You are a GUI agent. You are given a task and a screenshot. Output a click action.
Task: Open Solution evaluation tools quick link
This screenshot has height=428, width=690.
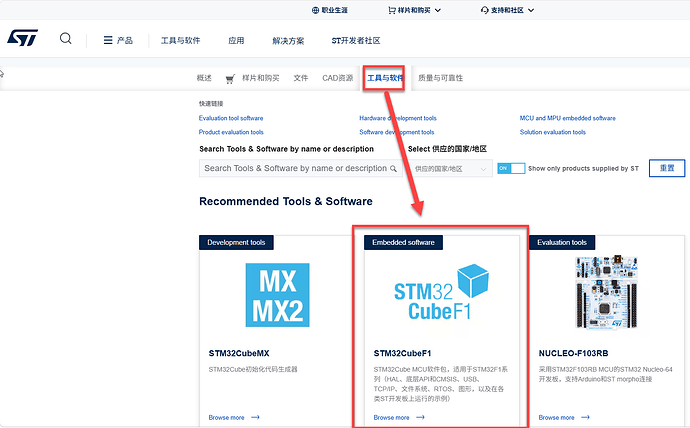tap(553, 132)
